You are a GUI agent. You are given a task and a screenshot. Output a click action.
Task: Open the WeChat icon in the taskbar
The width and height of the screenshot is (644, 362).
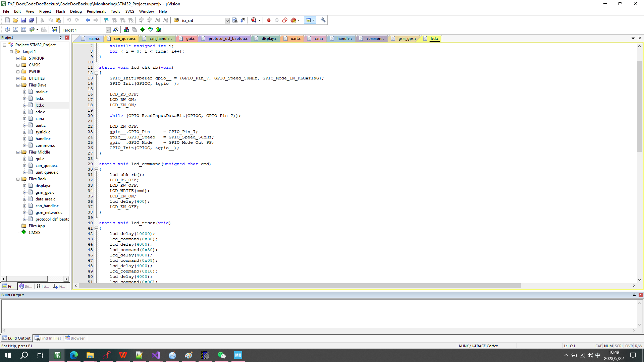point(222,355)
